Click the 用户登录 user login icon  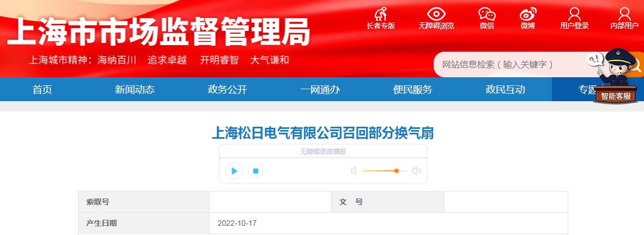point(574,14)
